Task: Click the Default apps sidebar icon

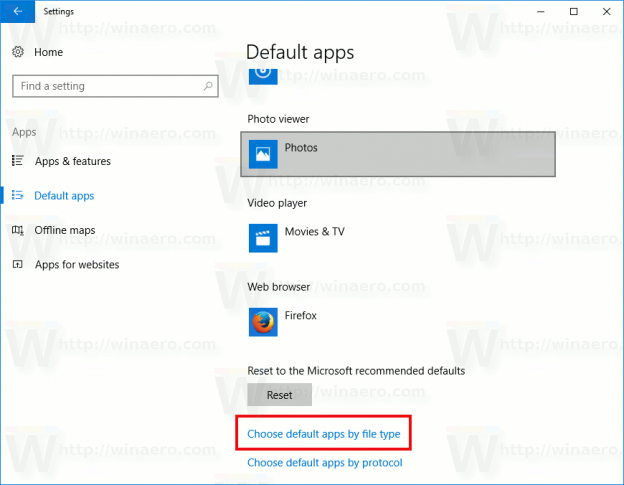Action: pyautogui.click(x=18, y=195)
